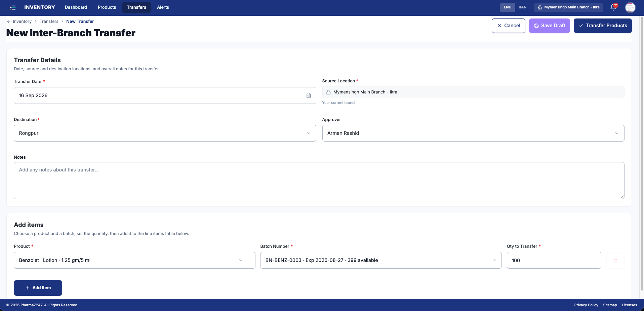Focus the Notes text area
The image size is (644, 311).
(319, 181)
